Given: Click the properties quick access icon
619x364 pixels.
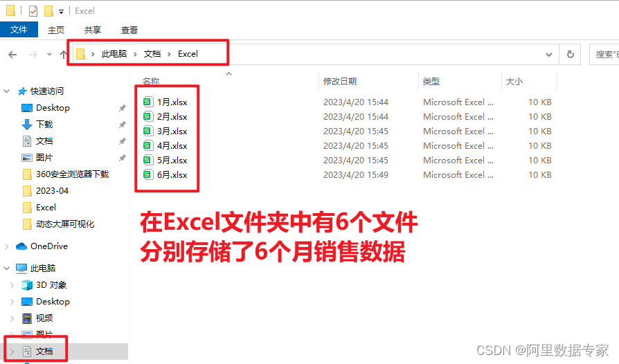Looking at the screenshot, I should 33,11.
